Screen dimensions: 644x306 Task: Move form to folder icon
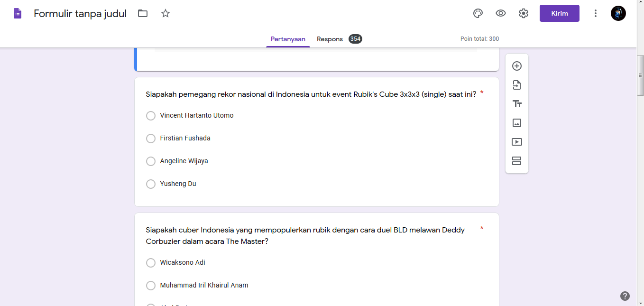tap(143, 13)
